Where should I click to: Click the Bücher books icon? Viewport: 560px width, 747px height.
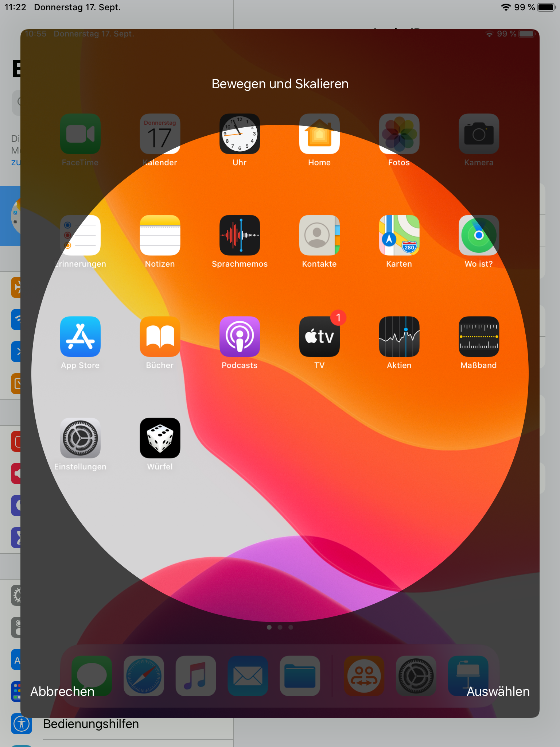160,336
